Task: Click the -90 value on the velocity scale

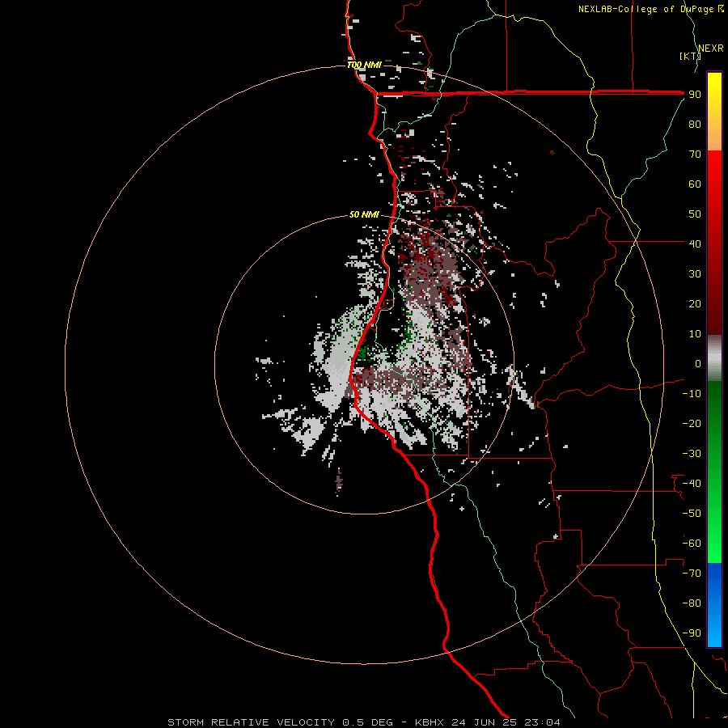Action: click(x=692, y=633)
